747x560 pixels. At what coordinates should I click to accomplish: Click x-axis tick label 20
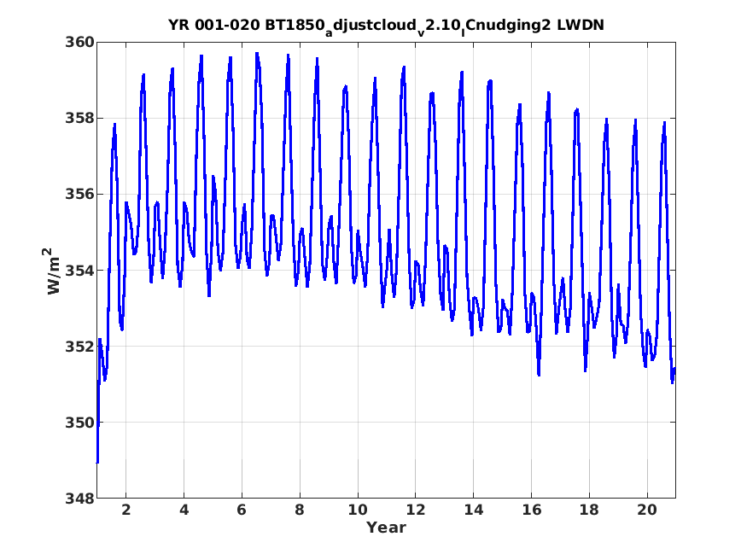pos(647,510)
